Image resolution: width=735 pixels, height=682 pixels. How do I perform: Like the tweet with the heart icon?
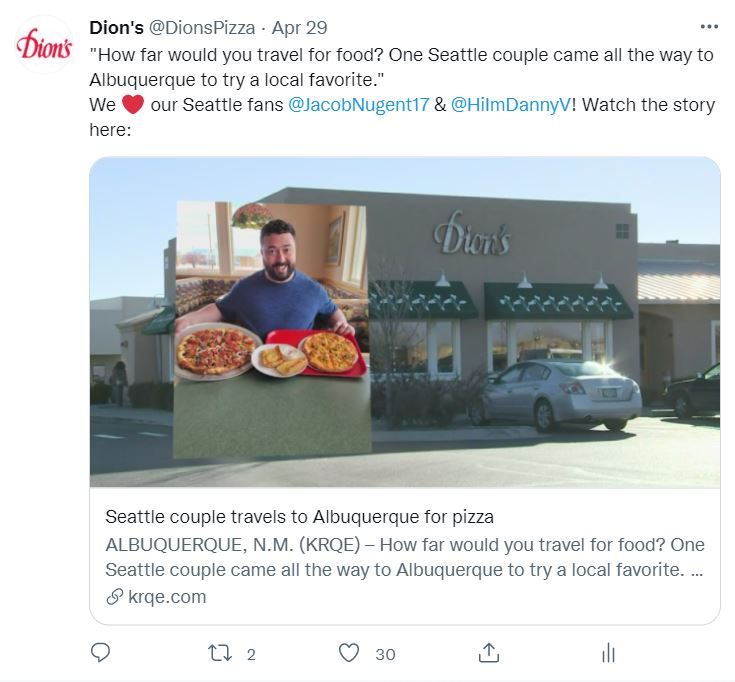click(348, 653)
